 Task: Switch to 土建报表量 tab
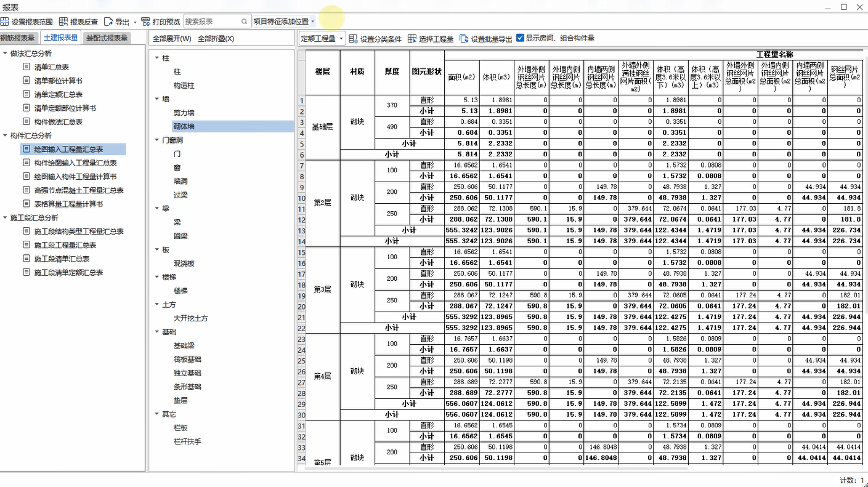tap(61, 38)
